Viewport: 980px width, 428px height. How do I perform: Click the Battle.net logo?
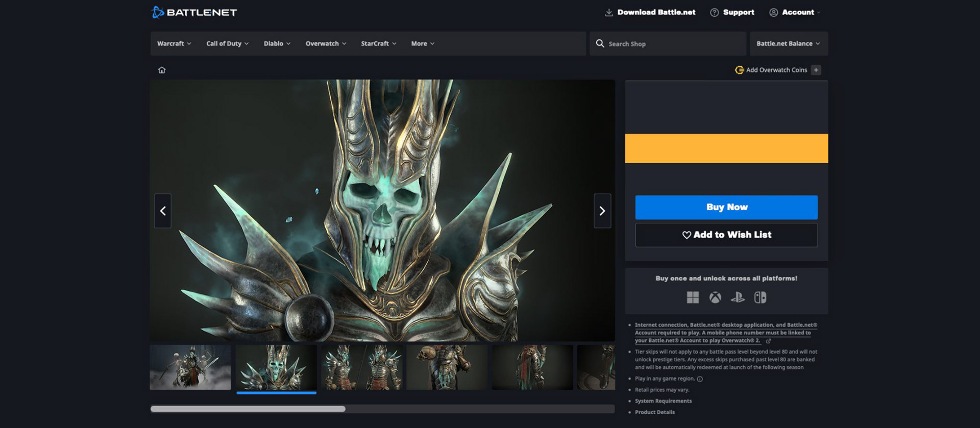[x=194, y=12]
